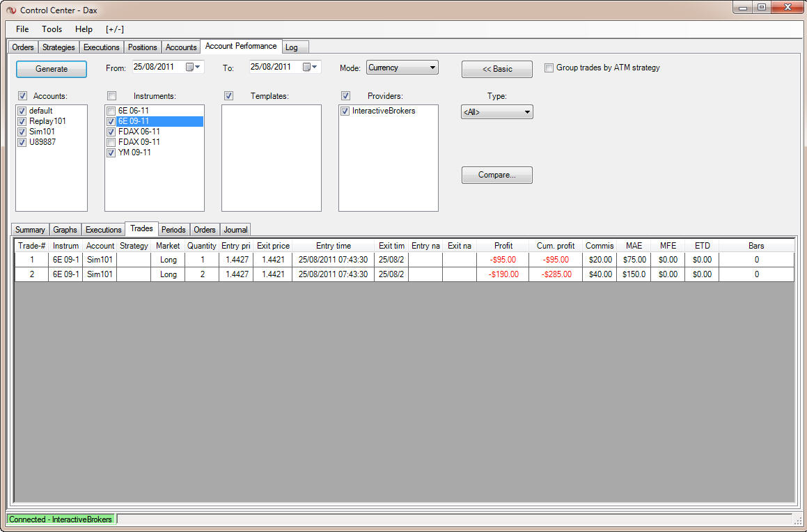807x532 pixels.
Task: Switch to the top Executions tab
Action: click(102, 47)
